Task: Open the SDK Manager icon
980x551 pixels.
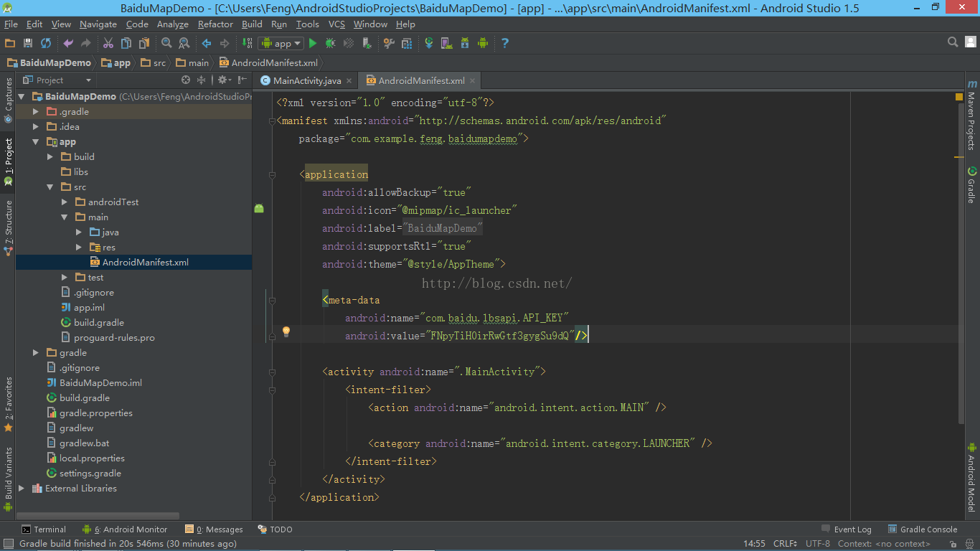Action: click(x=464, y=43)
